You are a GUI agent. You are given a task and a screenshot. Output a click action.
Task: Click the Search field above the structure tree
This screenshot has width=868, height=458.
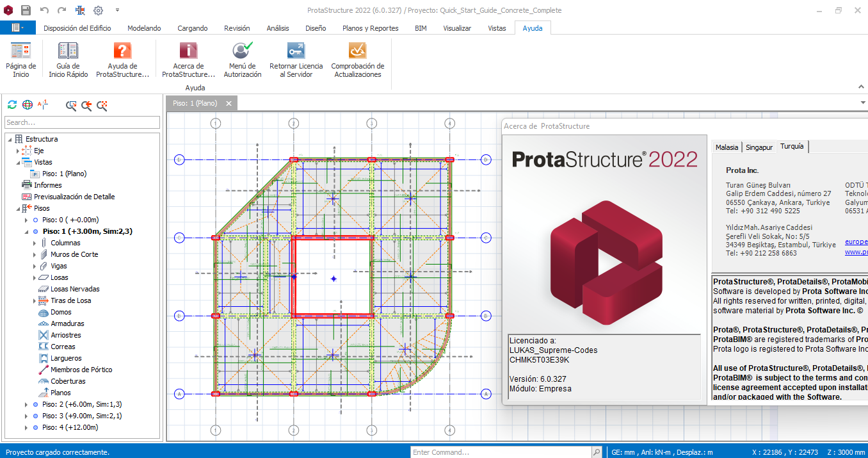pos(82,122)
